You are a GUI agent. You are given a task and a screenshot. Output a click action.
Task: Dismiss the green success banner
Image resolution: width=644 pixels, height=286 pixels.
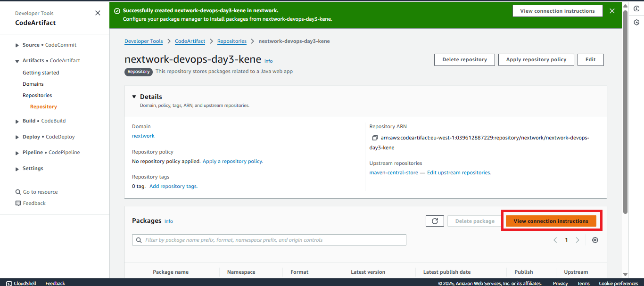612,11
